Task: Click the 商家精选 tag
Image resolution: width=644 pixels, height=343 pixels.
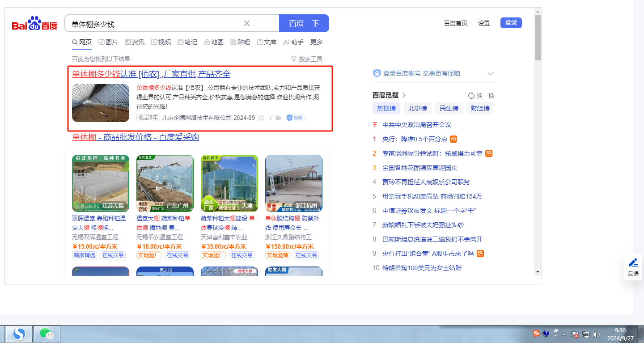Action: [85, 255]
